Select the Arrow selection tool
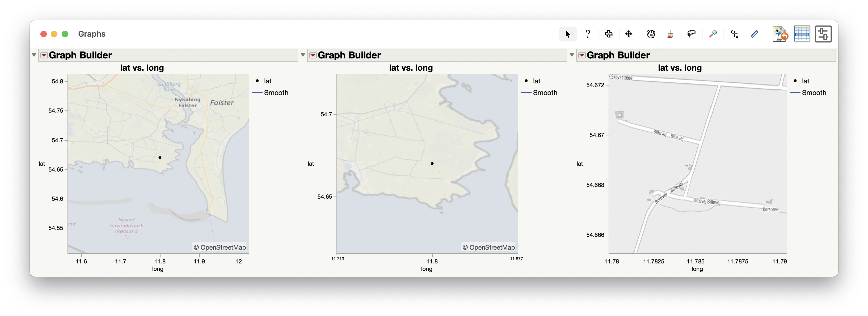868x316 pixels. click(568, 34)
